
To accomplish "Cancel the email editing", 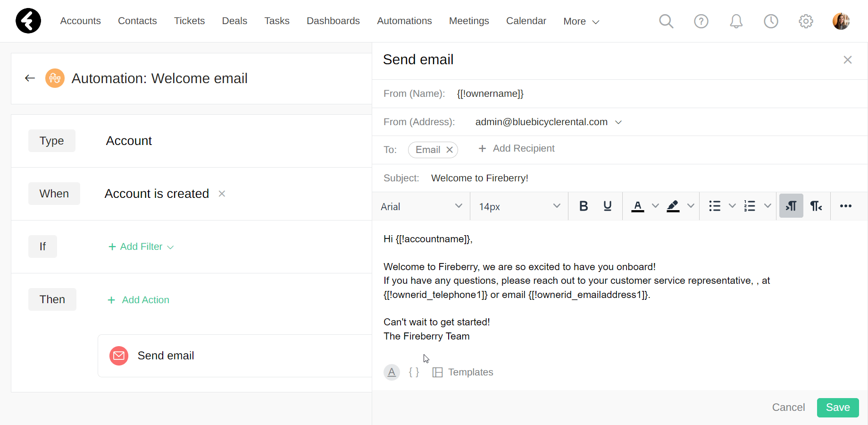I will pos(788,408).
